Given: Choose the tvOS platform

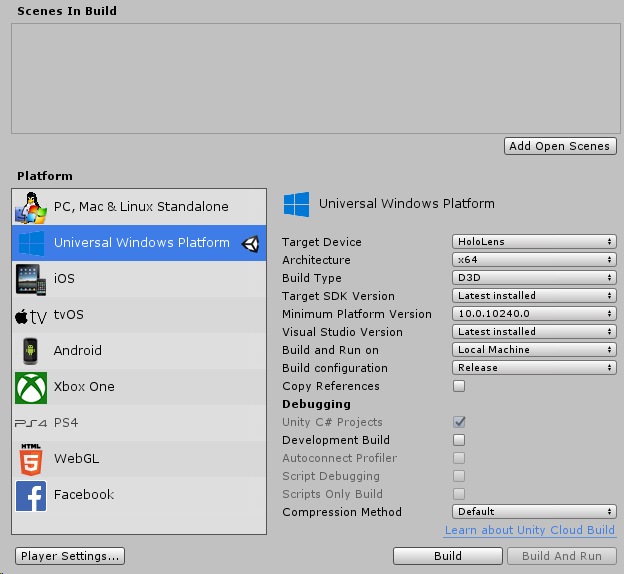Looking at the screenshot, I should pos(139,315).
